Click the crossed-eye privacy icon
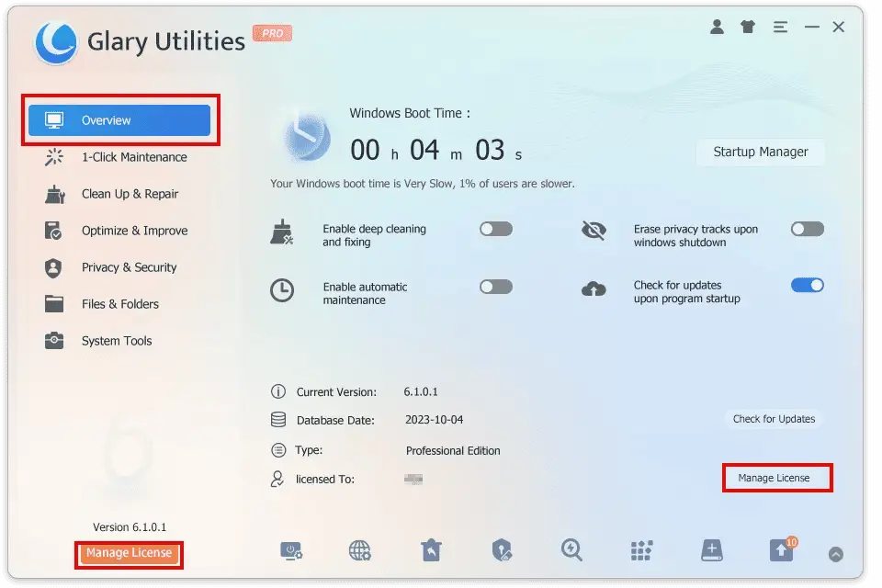The image size is (882, 588). 594,230
